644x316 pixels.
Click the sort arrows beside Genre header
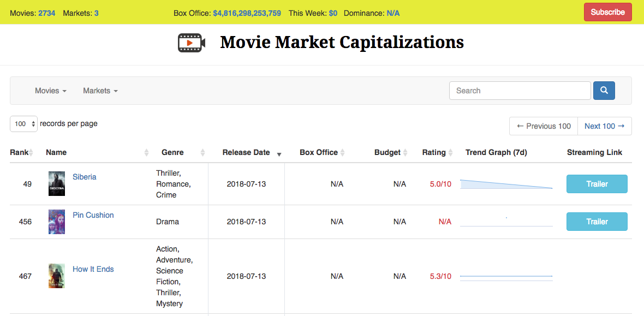point(202,152)
